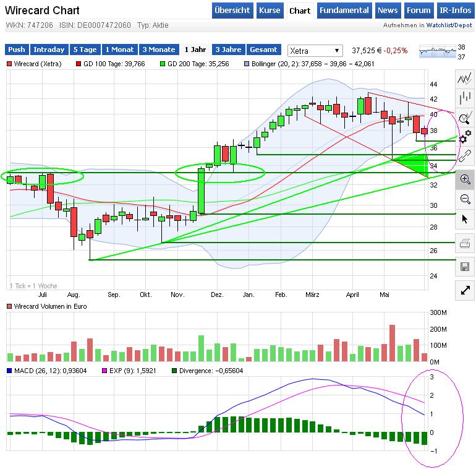476x469 pixels.
Task: Click the tallest volume bar in May
Action: pyautogui.click(x=392, y=343)
